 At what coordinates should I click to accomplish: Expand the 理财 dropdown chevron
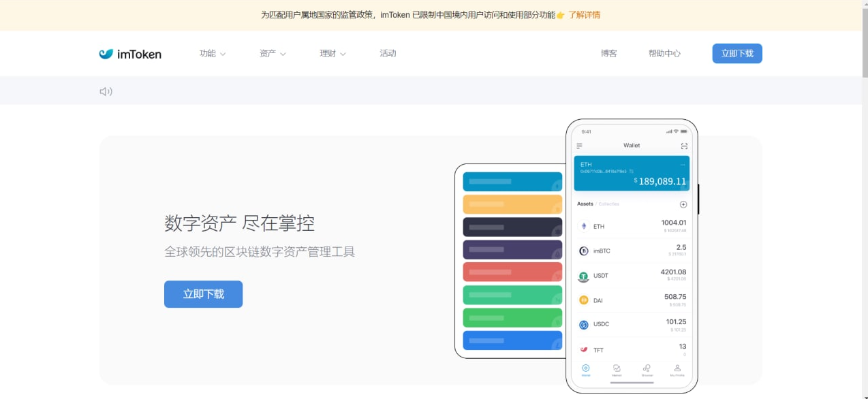point(343,54)
